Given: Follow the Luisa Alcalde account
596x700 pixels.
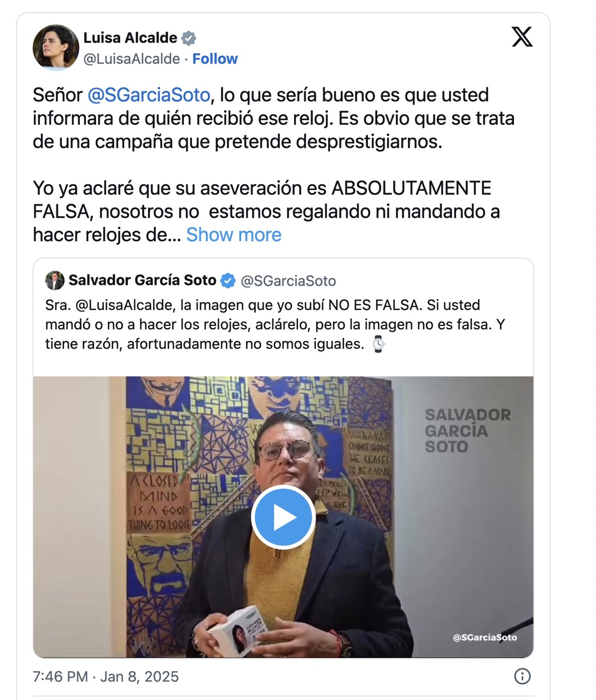Looking at the screenshot, I should 215,59.
